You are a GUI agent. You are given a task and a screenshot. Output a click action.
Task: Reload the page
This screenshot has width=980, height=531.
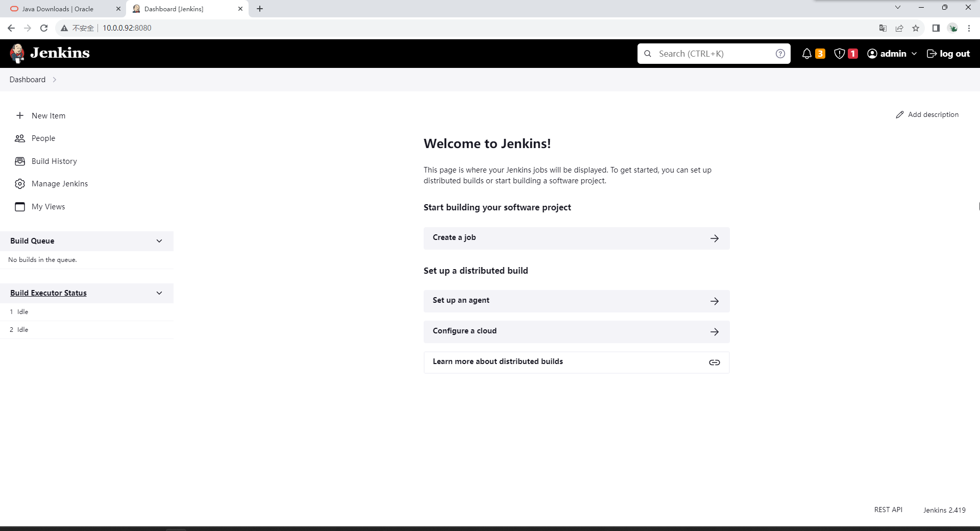[x=44, y=28]
